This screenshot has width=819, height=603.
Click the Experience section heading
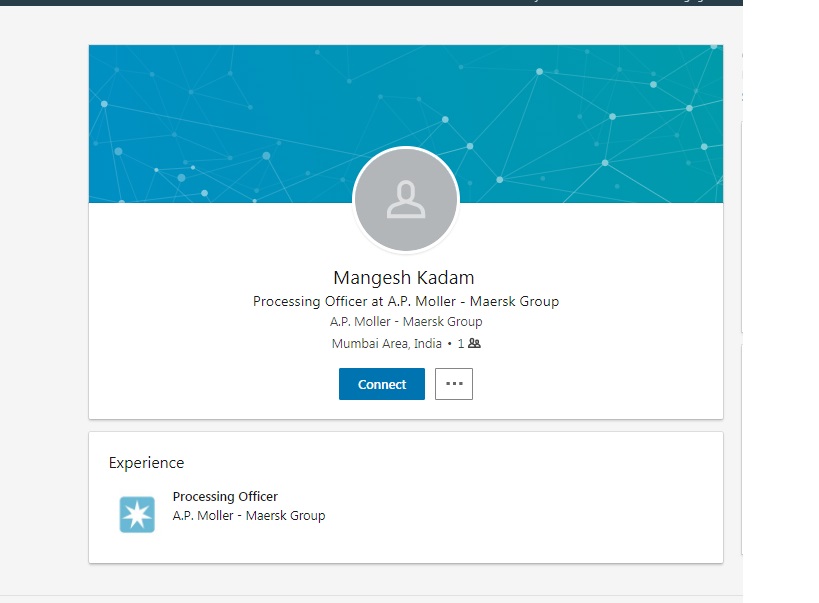[x=146, y=463]
